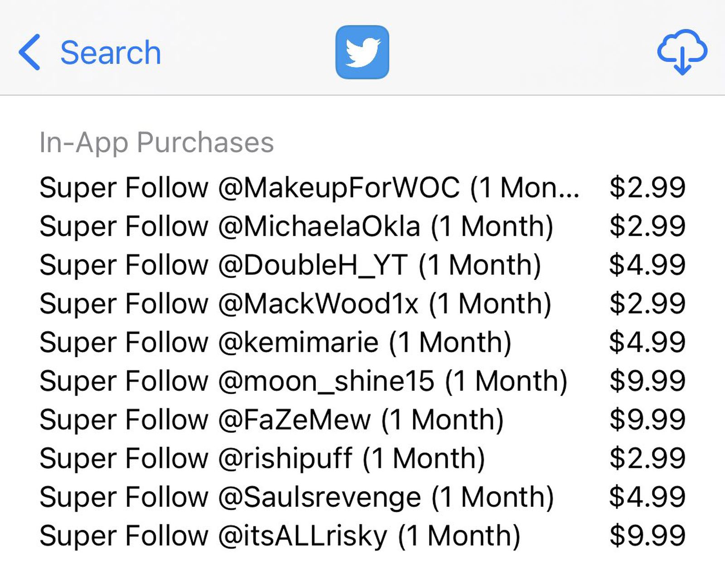
Task: Select Super Follow @Saulsrevenge entry
Action: click(x=296, y=497)
